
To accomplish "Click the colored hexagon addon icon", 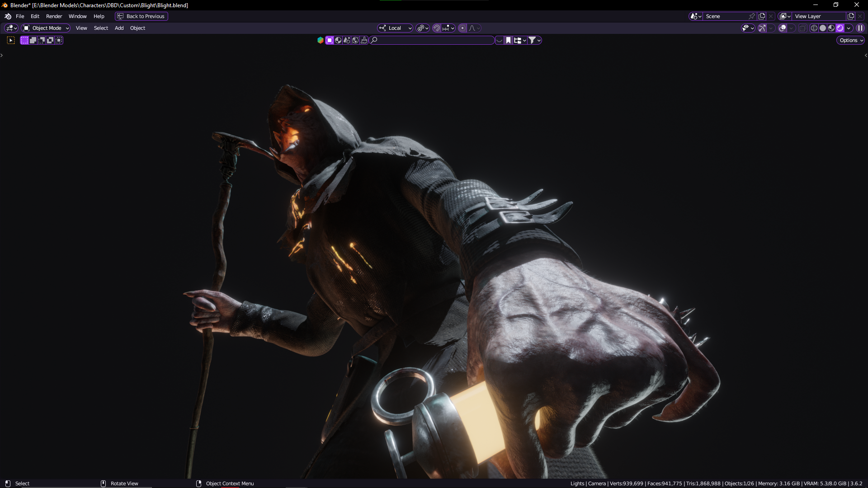I will click(321, 40).
